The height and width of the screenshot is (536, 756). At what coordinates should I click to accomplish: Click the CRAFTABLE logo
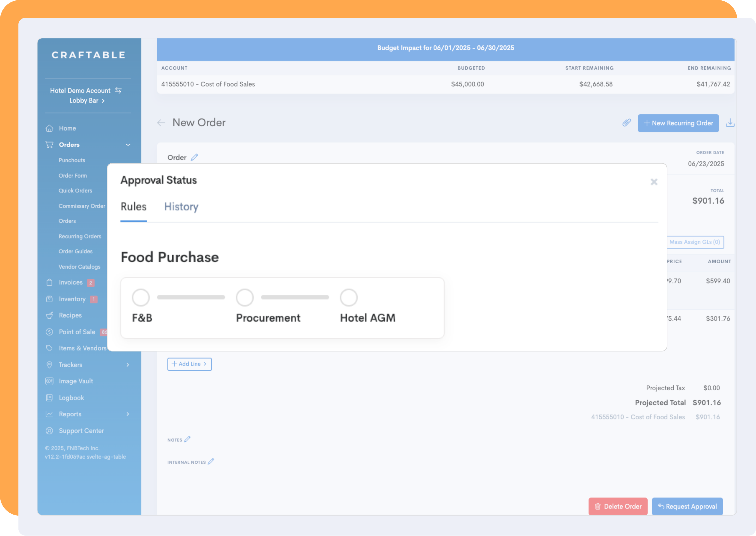[88, 55]
